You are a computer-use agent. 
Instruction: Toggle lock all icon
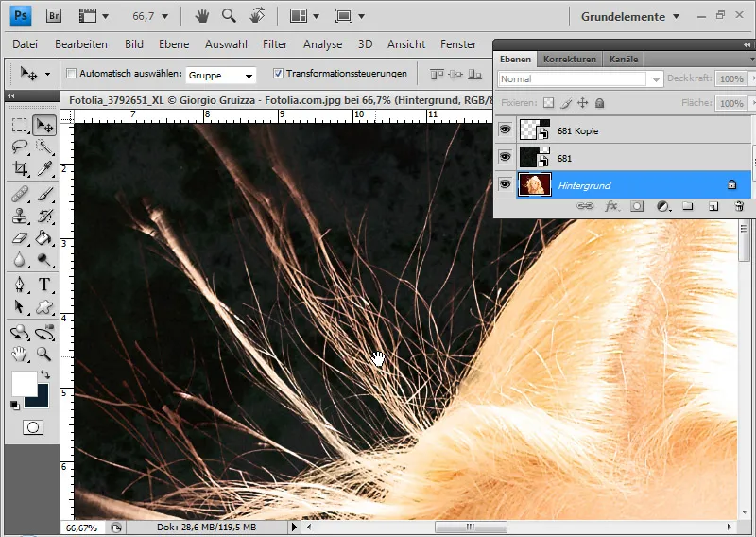coord(599,103)
